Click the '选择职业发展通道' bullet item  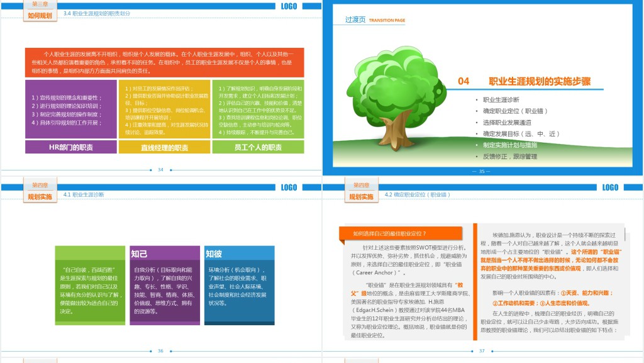coord(507,123)
